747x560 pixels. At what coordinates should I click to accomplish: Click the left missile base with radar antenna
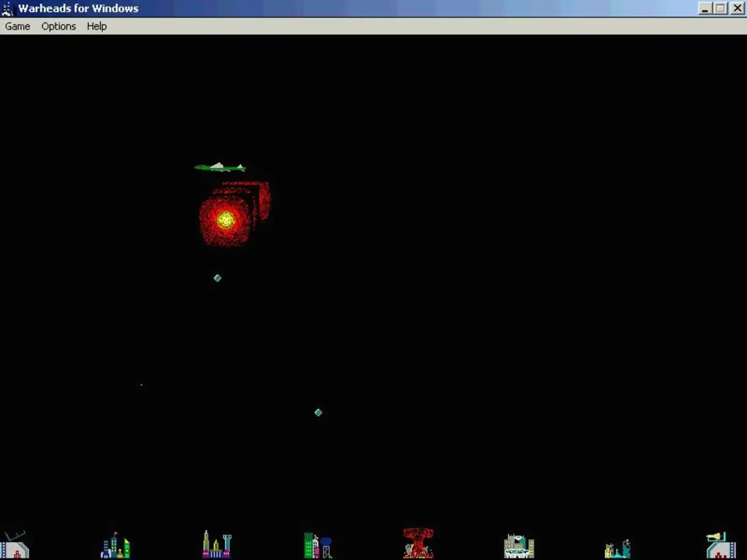point(15,544)
